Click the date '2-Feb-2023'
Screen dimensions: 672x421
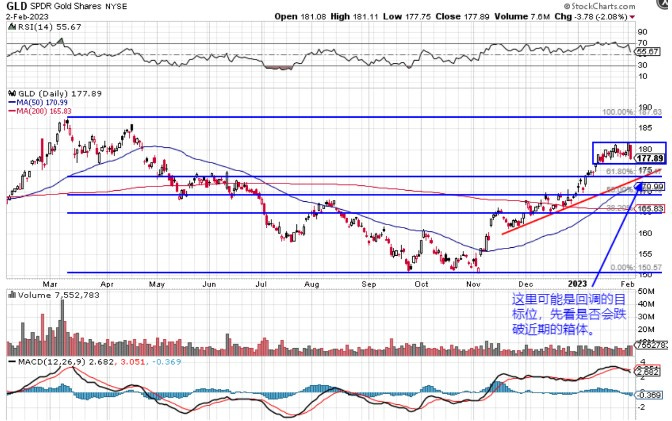pos(27,17)
